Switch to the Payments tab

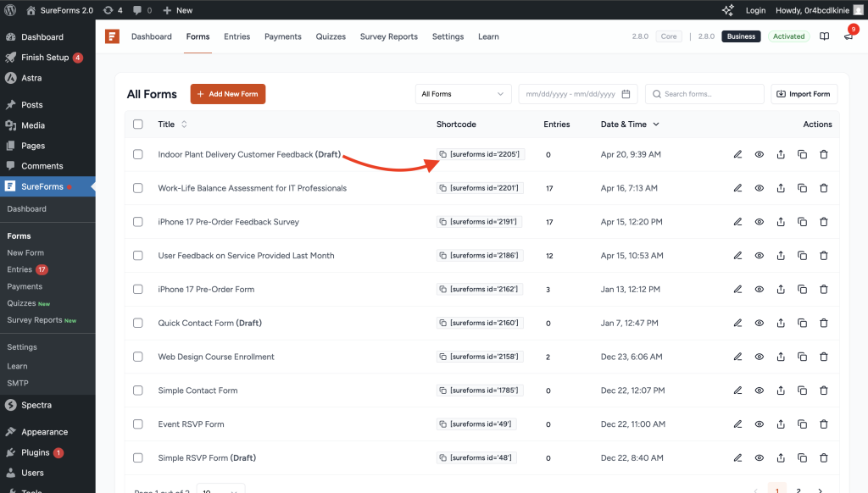click(283, 36)
